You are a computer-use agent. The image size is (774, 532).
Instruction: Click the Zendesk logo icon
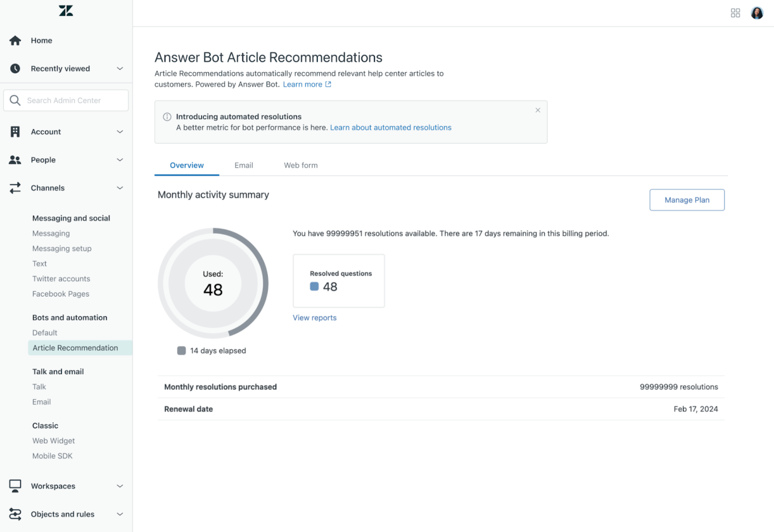pyautogui.click(x=66, y=11)
